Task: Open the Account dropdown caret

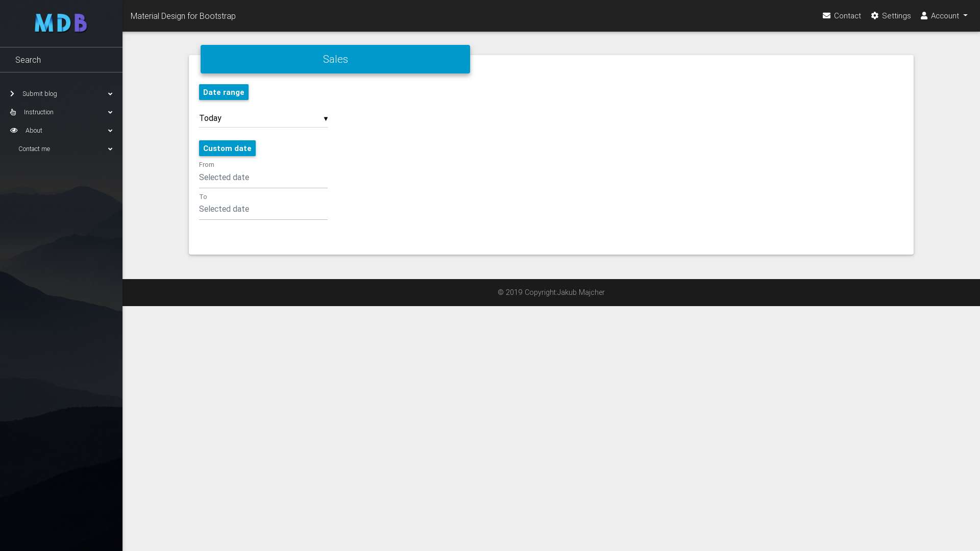Action: tap(965, 16)
